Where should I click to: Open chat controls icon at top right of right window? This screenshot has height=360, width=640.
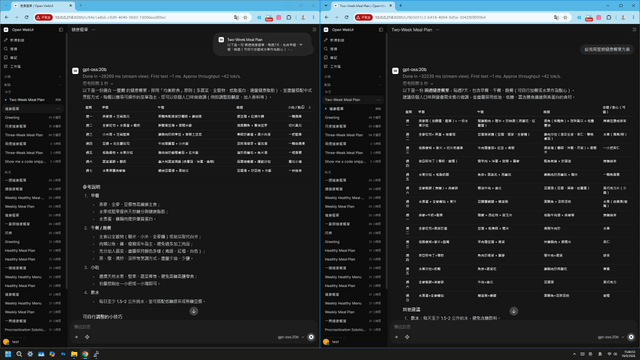pos(634,30)
